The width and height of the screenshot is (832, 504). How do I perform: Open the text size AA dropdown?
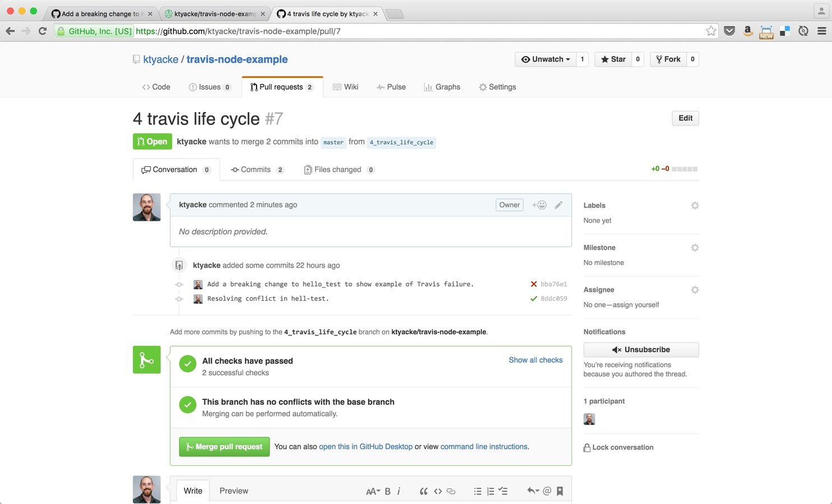click(373, 491)
